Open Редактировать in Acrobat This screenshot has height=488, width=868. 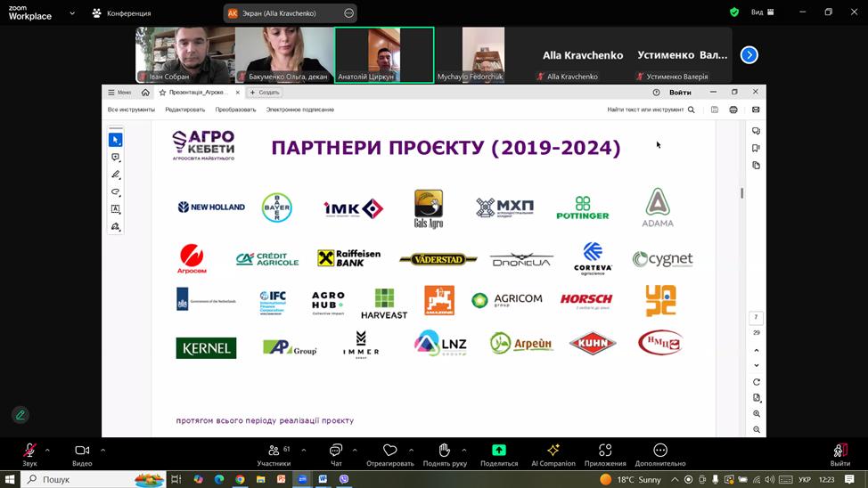[184, 110]
